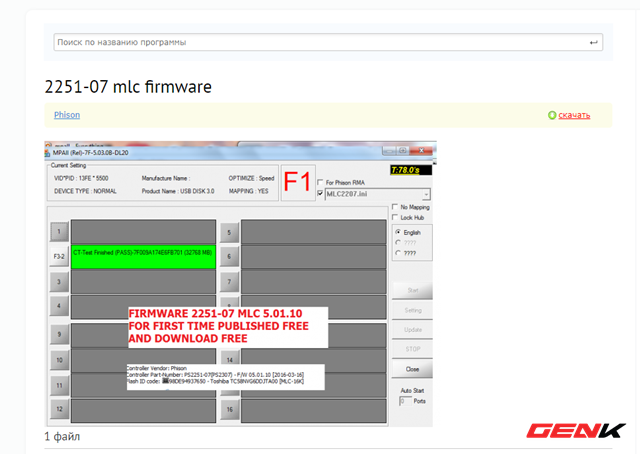Click the Flash ID code Toshiba line

tap(216, 381)
